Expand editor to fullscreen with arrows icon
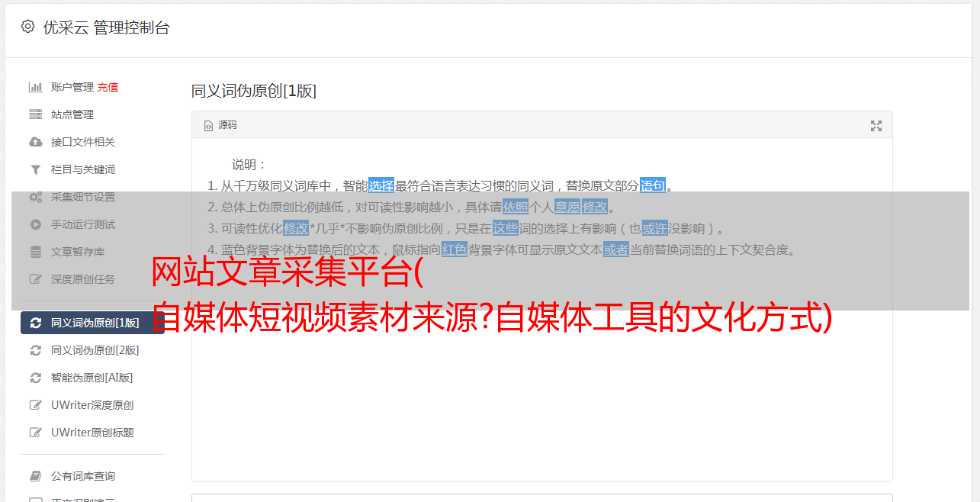The width and height of the screenshot is (980, 502). pos(876,126)
